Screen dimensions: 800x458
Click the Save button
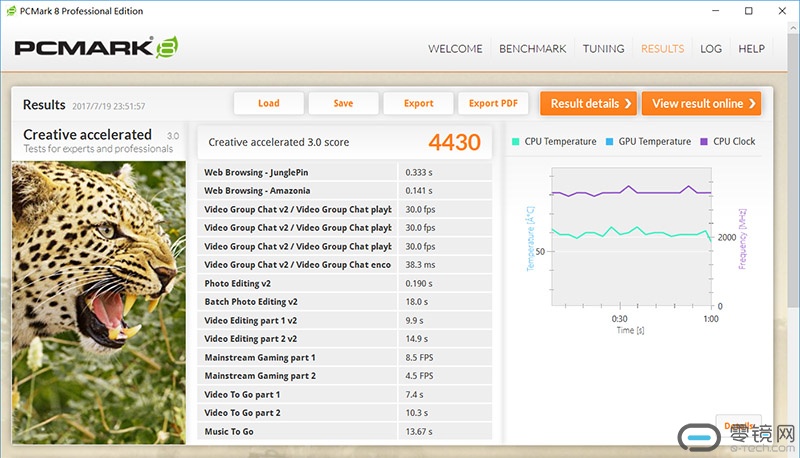pyautogui.click(x=343, y=103)
